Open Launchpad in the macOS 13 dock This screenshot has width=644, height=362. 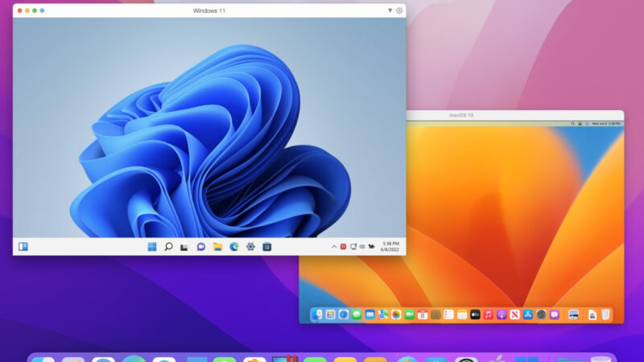tap(330, 315)
